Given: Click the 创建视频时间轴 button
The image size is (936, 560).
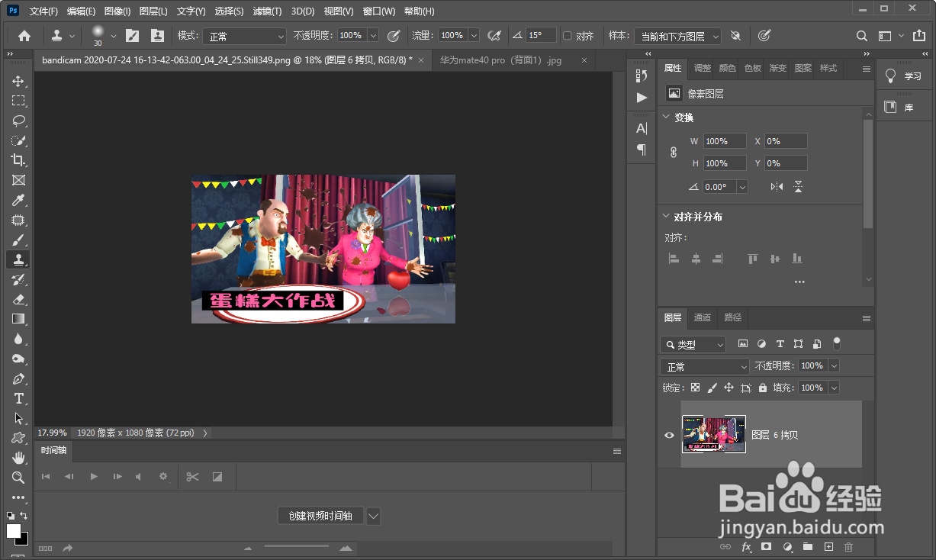Looking at the screenshot, I should 320,516.
